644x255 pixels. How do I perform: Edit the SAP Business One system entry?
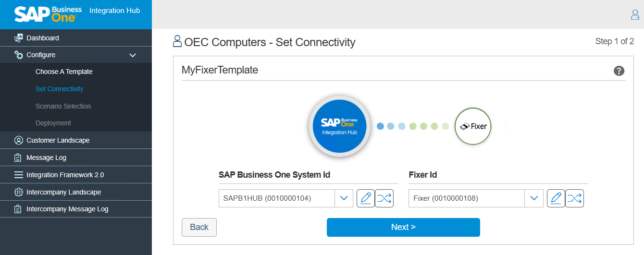(366, 198)
